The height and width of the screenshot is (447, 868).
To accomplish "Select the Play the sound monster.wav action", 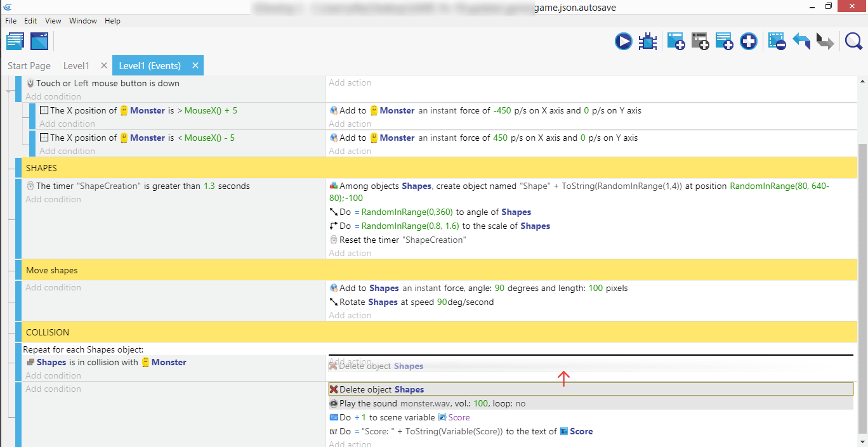I will (x=432, y=404).
